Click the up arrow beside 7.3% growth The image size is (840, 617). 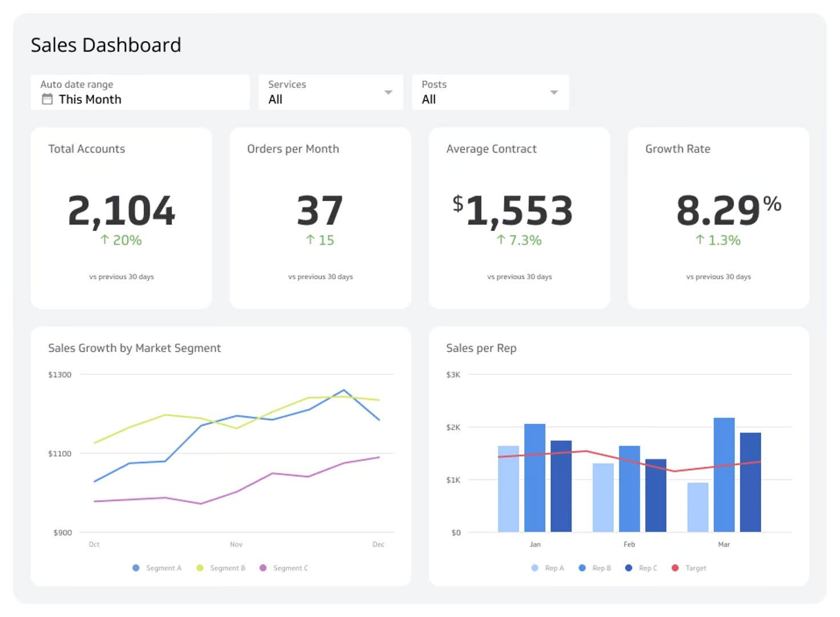[500, 241]
